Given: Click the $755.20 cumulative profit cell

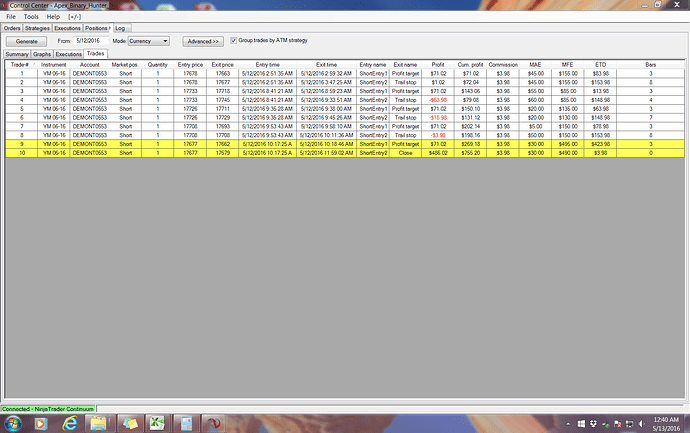Looking at the screenshot, I should coord(470,153).
